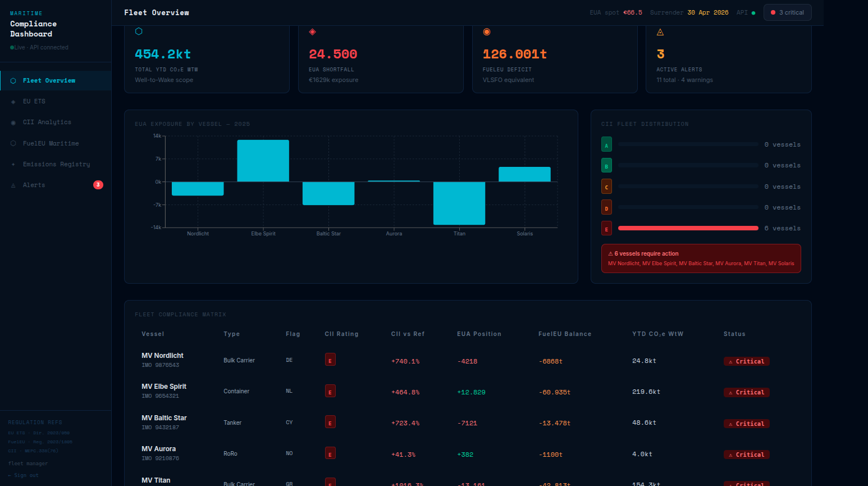Image resolution: width=868 pixels, height=486 pixels.
Task: Click the red alerts count badge
Action: pyautogui.click(x=98, y=185)
